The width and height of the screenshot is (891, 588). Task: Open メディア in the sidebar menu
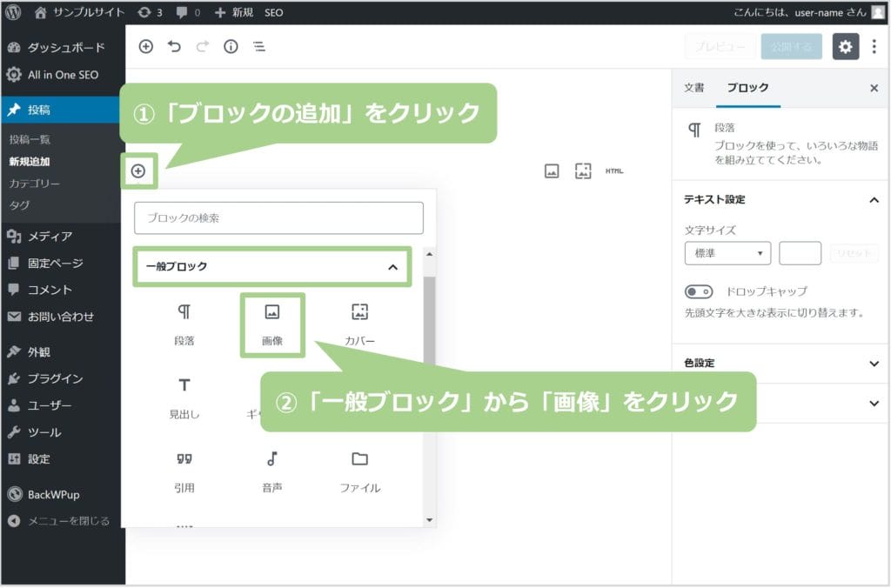50,236
